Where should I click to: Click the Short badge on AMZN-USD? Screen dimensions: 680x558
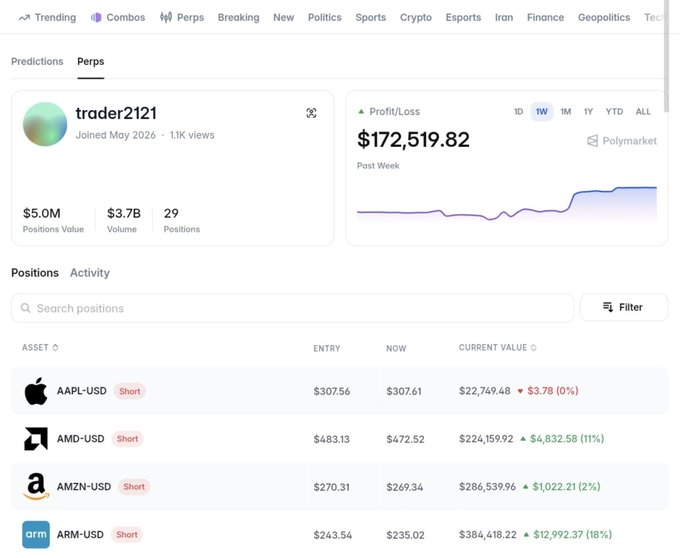[x=134, y=486]
